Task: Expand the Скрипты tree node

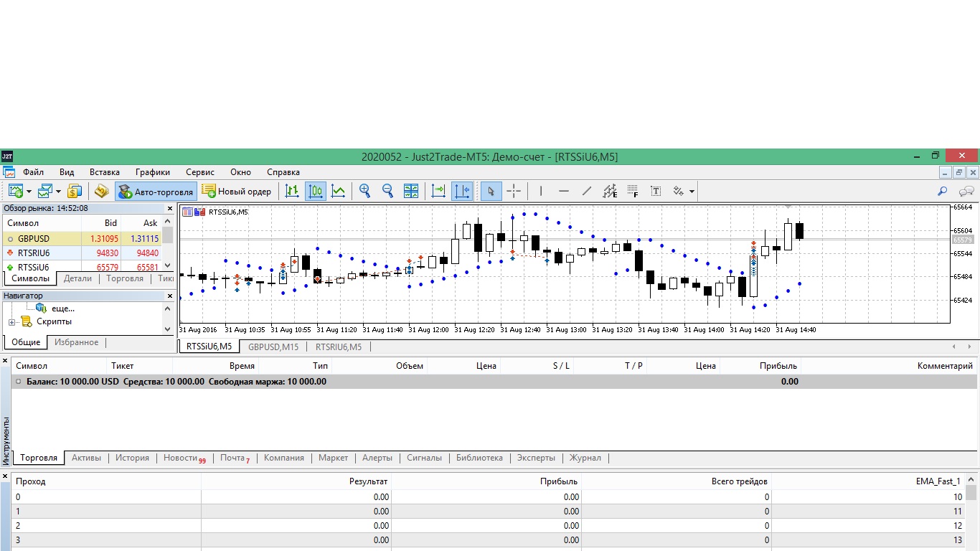Action: [x=11, y=322]
